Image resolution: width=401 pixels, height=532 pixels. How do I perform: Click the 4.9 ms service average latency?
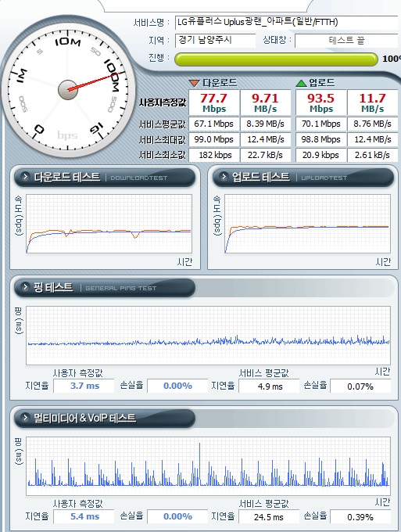point(269,386)
